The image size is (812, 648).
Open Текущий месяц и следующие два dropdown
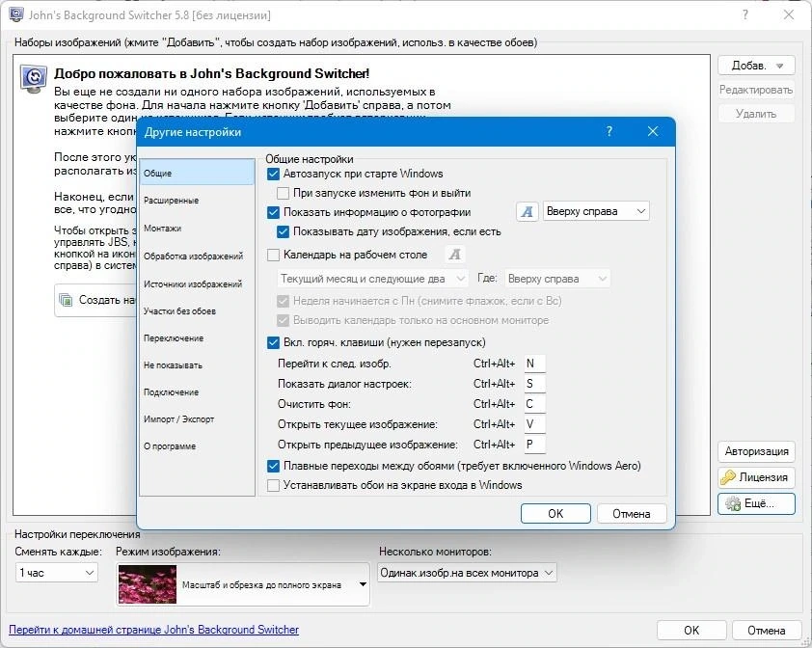pyautogui.click(x=373, y=279)
